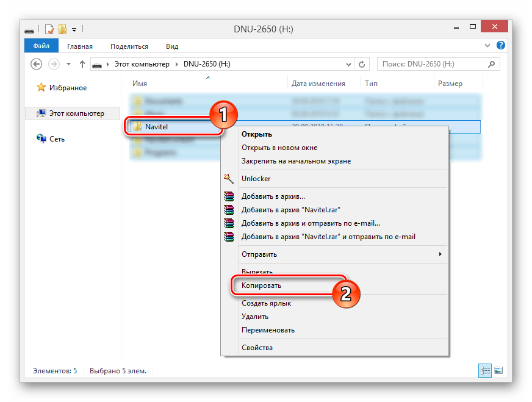Sort by the Дата изменения column header
Image resolution: width=532 pixels, height=402 pixels.
318,84
